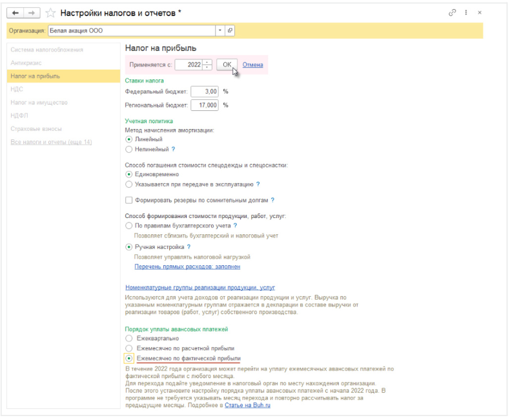Add page to favorites with star icon
510x420 pixels.
point(50,13)
